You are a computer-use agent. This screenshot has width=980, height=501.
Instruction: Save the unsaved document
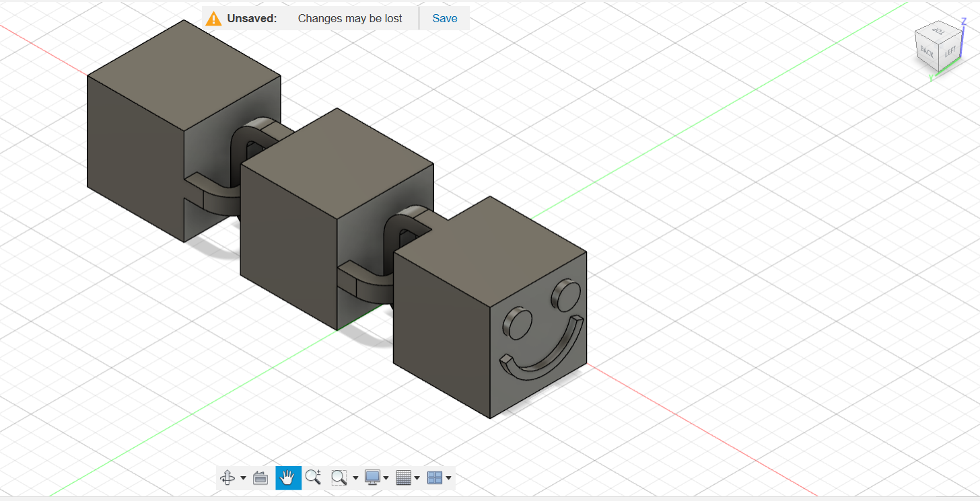[445, 18]
